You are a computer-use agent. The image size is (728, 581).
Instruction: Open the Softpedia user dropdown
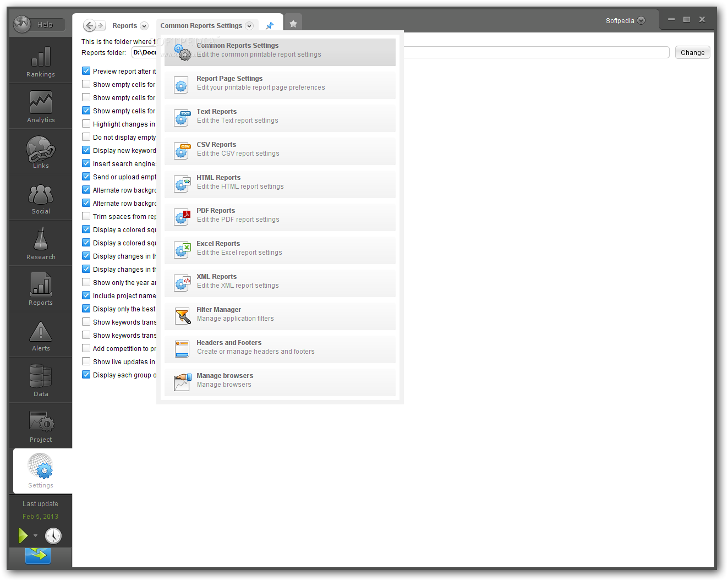641,20
